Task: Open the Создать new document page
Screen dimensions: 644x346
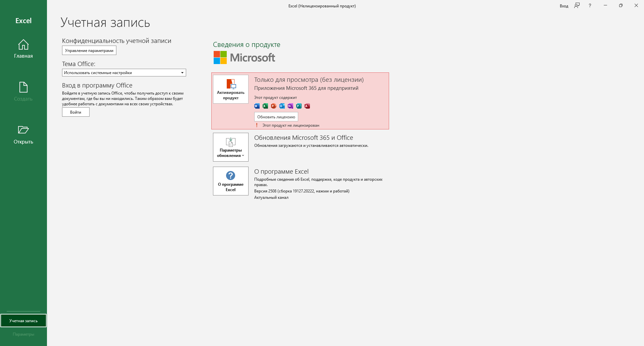Action: [23, 92]
